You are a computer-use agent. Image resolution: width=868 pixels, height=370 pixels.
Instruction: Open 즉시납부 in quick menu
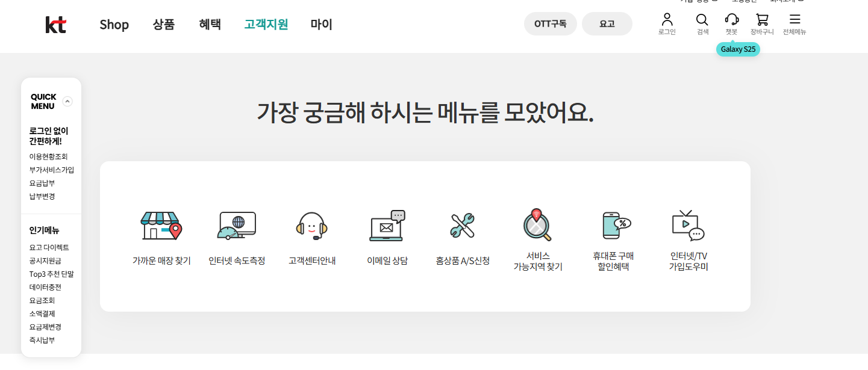click(x=42, y=340)
